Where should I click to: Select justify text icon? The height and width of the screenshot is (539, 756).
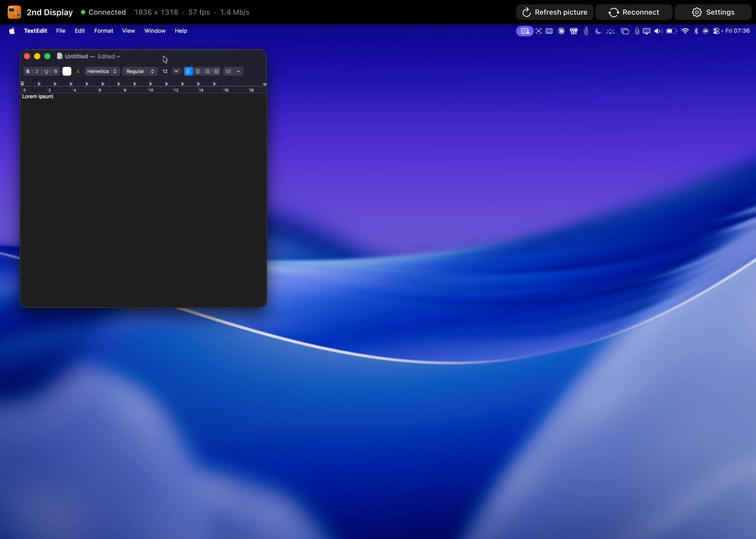[216, 71]
